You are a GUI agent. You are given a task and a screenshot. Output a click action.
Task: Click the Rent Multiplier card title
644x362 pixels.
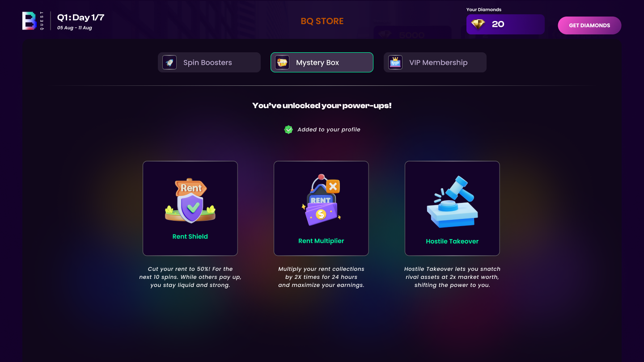coord(321,241)
